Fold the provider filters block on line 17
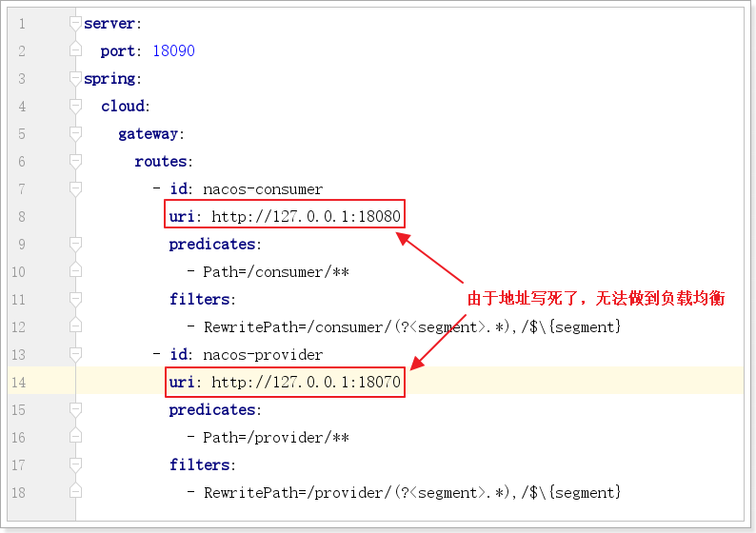This screenshot has height=533, width=756. [x=75, y=464]
